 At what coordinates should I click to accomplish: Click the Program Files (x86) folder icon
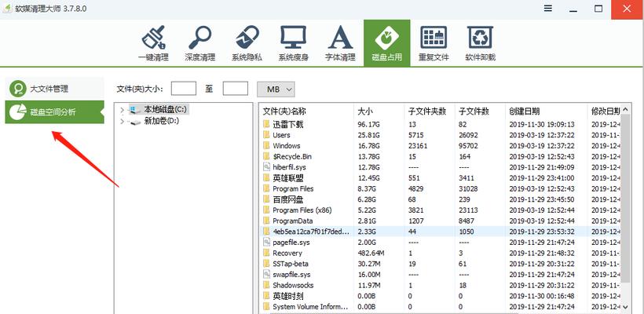click(266, 210)
